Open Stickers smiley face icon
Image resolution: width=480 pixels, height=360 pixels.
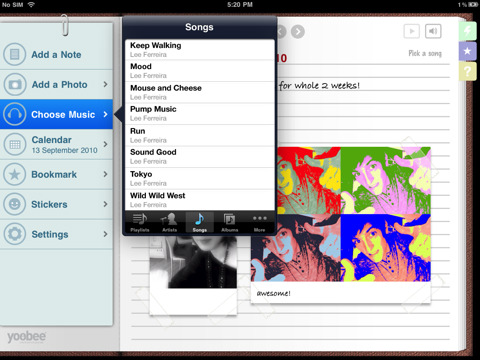pyautogui.click(x=15, y=204)
